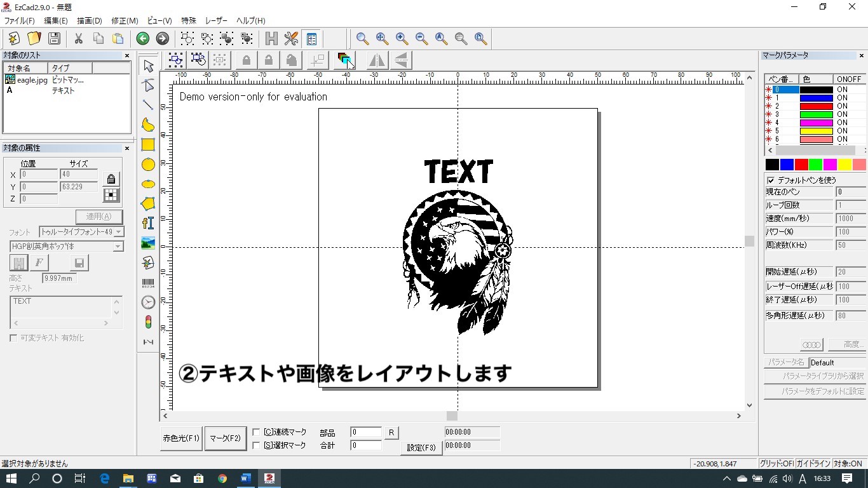Open a file with the folder icon

(x=34, y=39)
